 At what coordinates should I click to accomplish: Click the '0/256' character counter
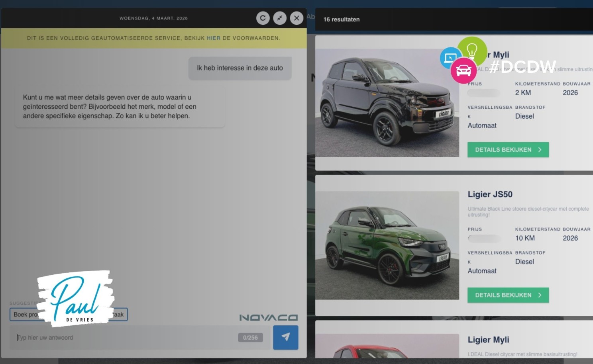click(x=250, y=338)
